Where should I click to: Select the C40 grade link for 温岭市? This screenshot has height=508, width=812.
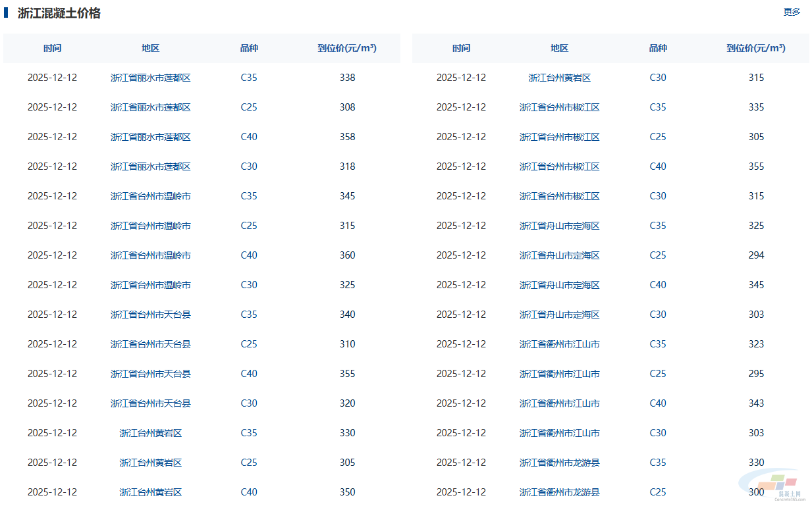[249, 255]
